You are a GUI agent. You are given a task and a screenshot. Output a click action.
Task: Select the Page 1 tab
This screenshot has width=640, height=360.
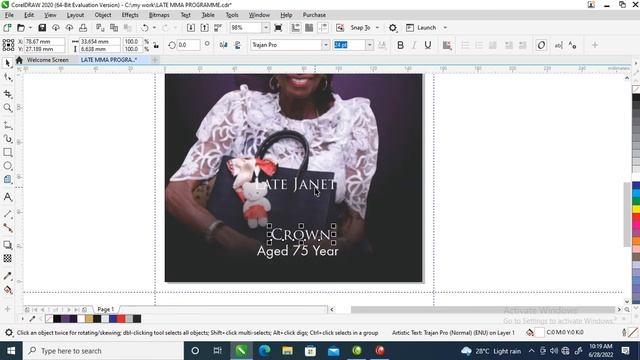[x=105, y=309]
